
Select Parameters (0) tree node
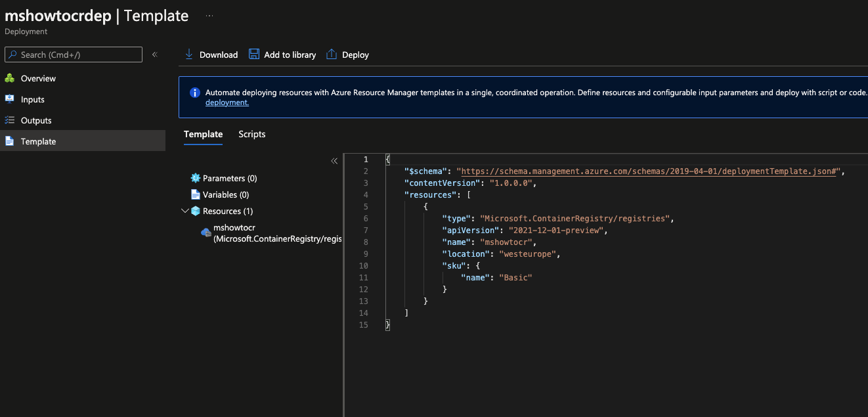click(x=230, y=178)
